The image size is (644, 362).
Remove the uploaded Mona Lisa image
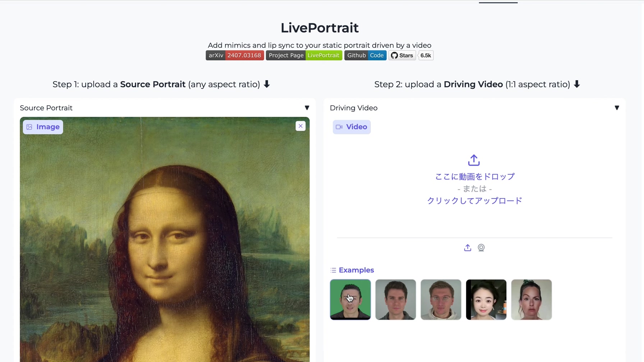pos(300,126)
